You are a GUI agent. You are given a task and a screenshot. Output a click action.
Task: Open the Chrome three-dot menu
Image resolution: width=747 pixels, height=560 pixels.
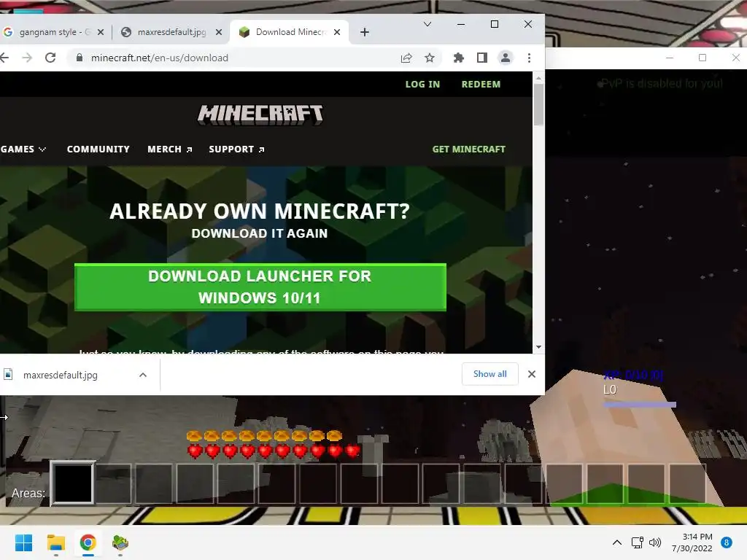tap(530, 58)
